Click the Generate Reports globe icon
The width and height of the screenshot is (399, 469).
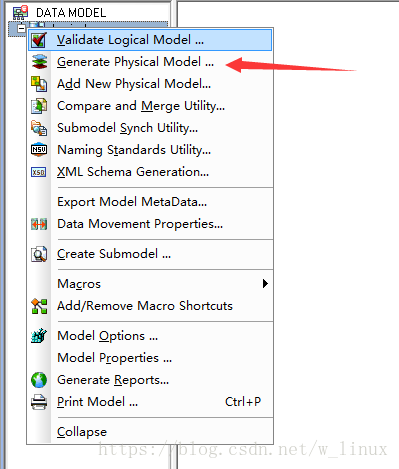39,380
